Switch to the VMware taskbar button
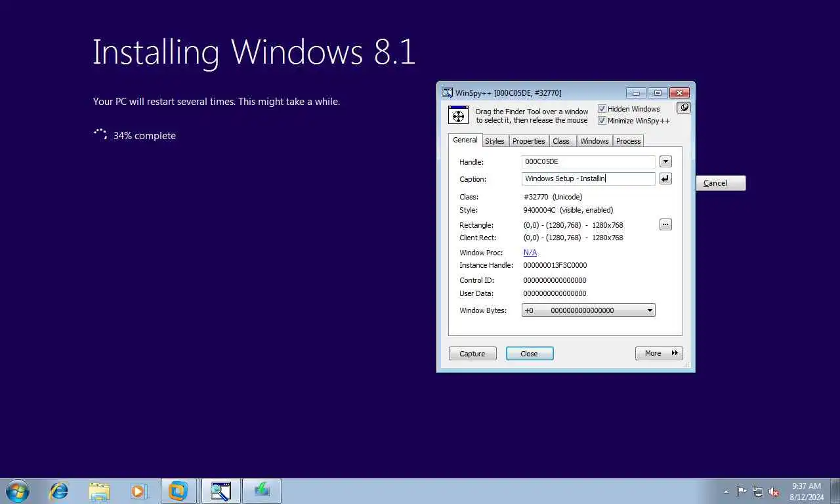The image size is (840, 504). pos(178,491)
